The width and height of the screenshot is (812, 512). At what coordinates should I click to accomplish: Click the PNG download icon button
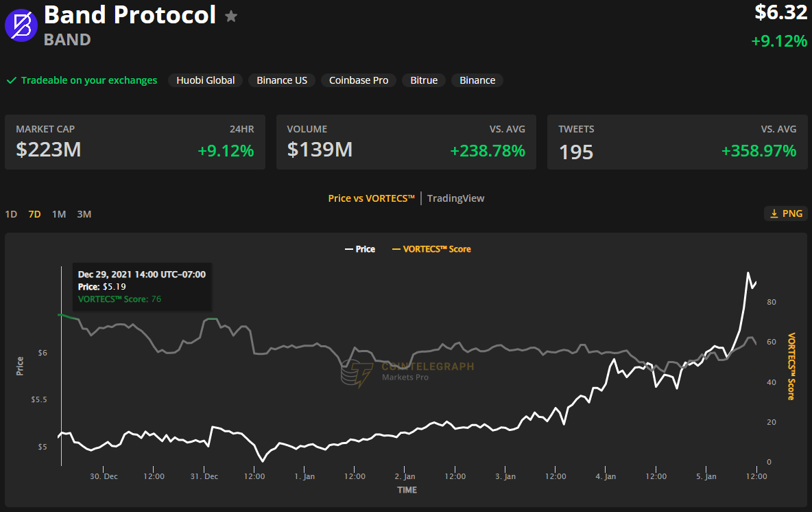point(786,213)
